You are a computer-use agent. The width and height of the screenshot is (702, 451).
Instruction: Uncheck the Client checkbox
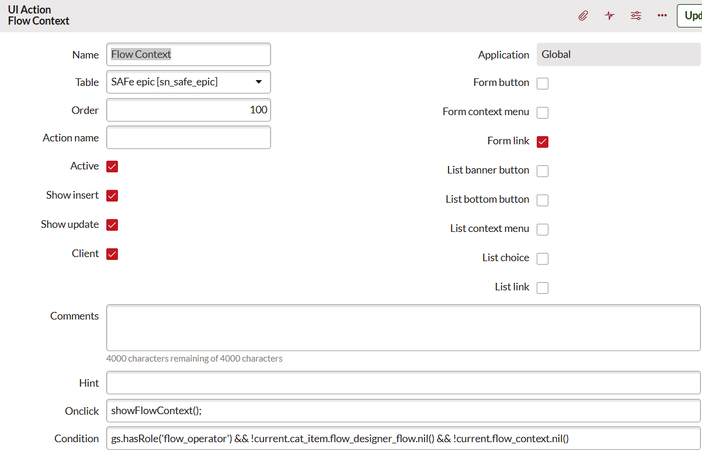[112, 254]
